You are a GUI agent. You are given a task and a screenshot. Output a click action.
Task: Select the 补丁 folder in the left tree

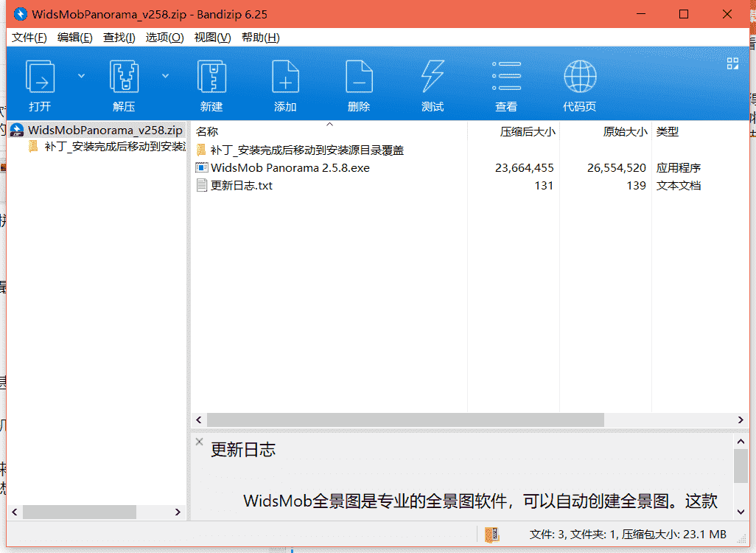click(115, 147)
